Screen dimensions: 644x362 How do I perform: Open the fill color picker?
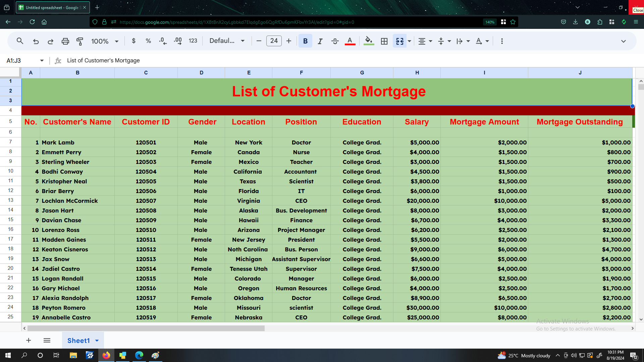[x=369, y=41]
